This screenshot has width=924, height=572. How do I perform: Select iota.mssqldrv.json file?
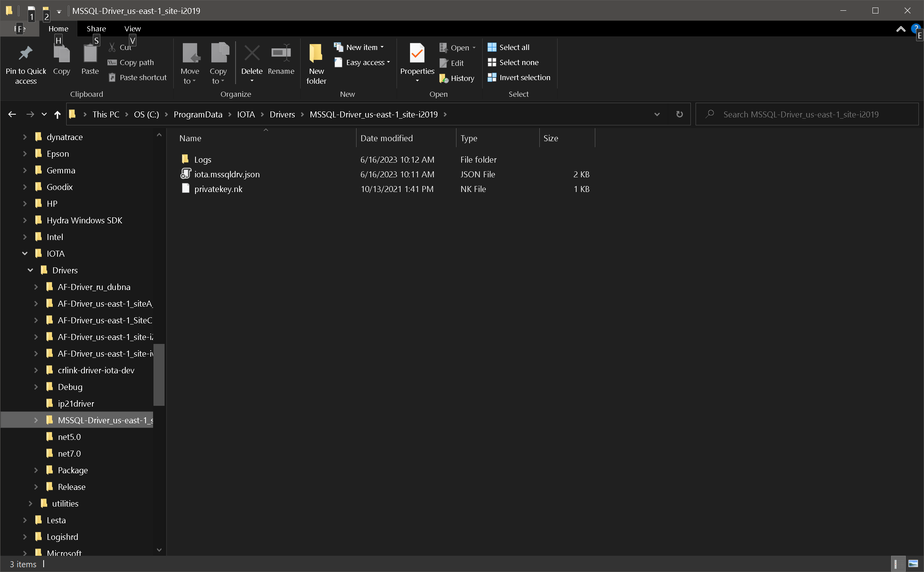click(227, 174)
